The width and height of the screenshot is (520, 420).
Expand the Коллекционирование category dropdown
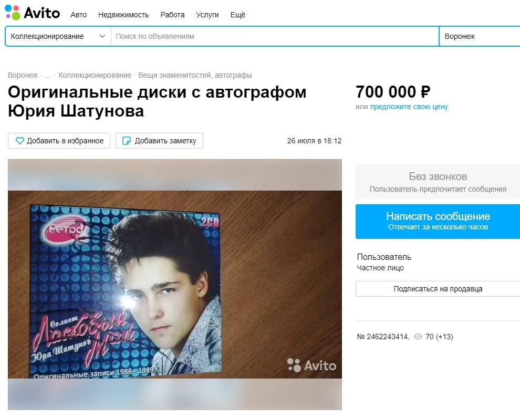pyautogui.click(x=58, y=36)
